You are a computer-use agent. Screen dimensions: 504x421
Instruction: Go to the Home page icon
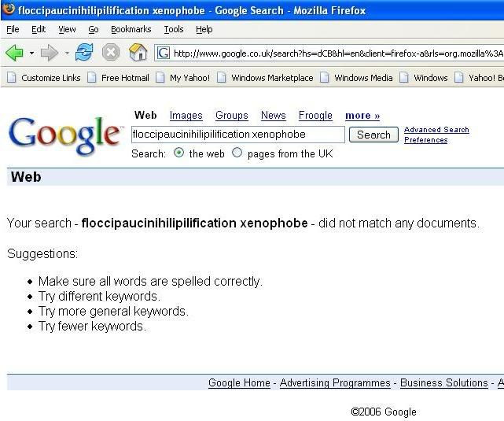coord(138,52)
